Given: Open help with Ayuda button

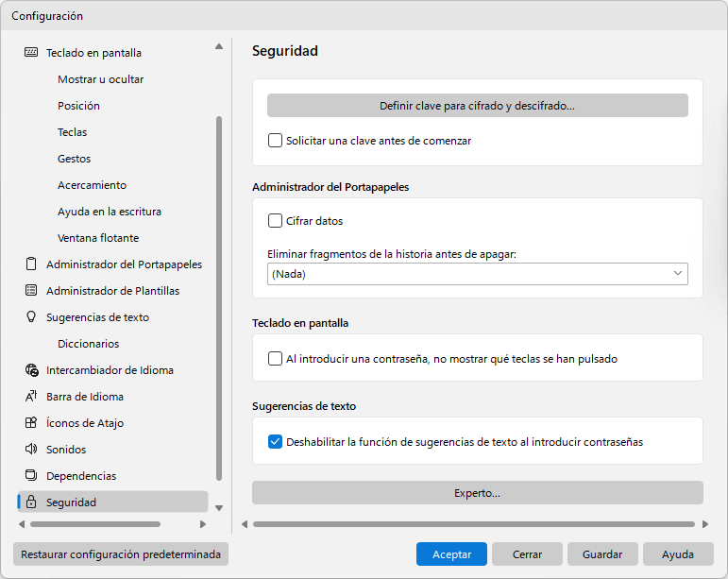Looking at the screenshot, I should (678, 553).
